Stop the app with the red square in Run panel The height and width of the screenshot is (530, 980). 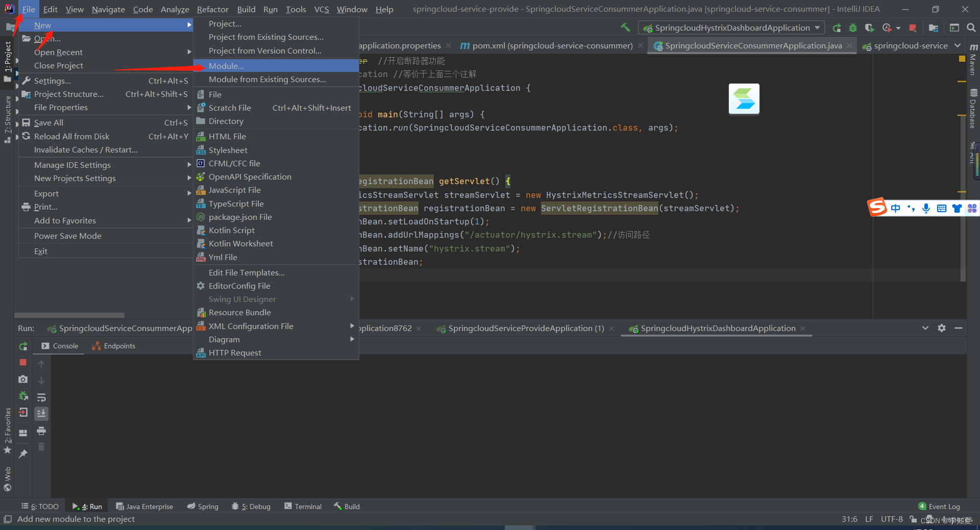point(23,362)
